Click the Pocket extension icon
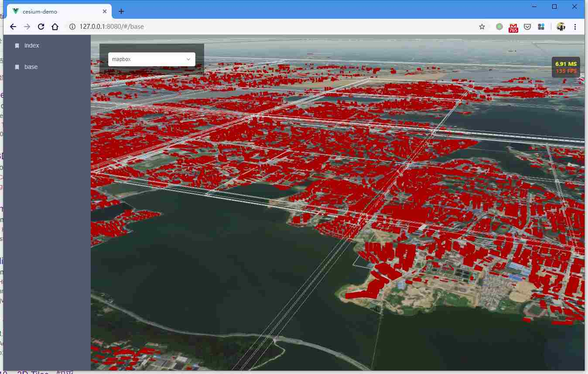Viewport: 588px width, 374px height. 527,27
